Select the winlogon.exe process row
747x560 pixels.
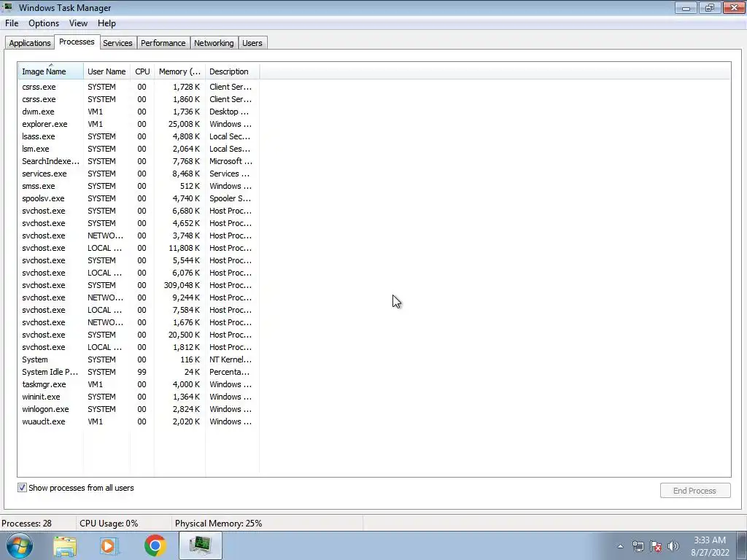point(139,408)
